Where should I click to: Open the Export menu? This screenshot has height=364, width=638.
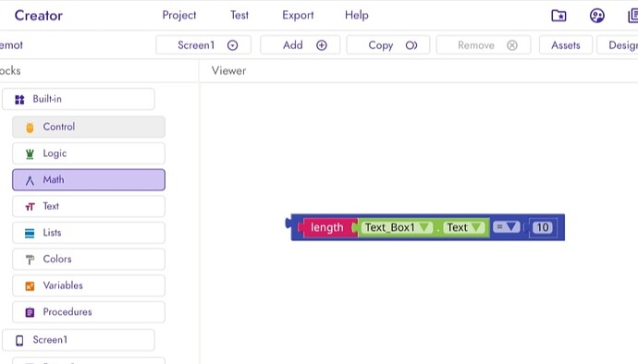tap(298, 15)
